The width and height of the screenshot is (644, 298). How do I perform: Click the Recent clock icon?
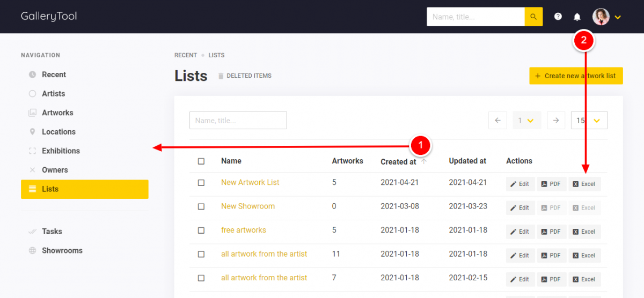(32, 74)
